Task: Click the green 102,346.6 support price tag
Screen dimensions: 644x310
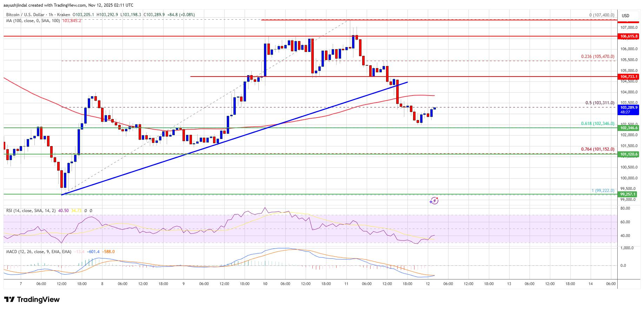Action: point(629,128)
